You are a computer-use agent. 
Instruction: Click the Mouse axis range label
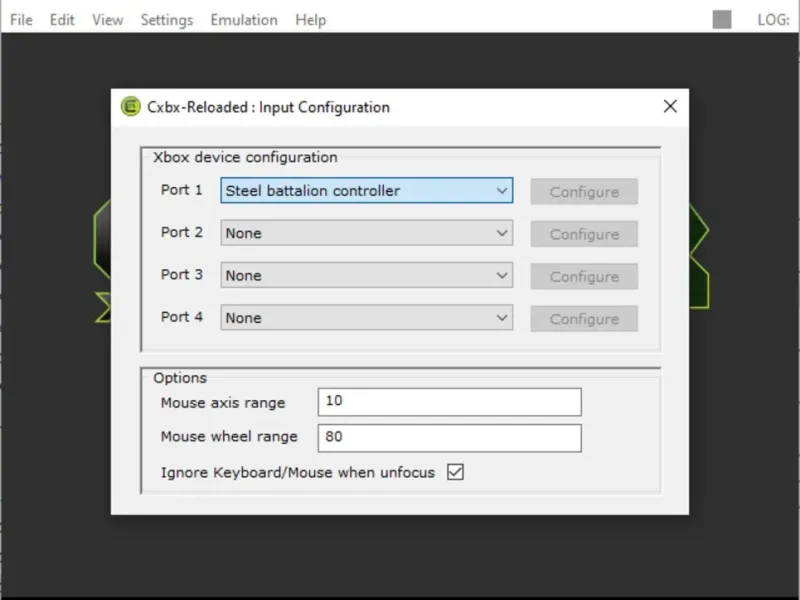tap(223, 403)
